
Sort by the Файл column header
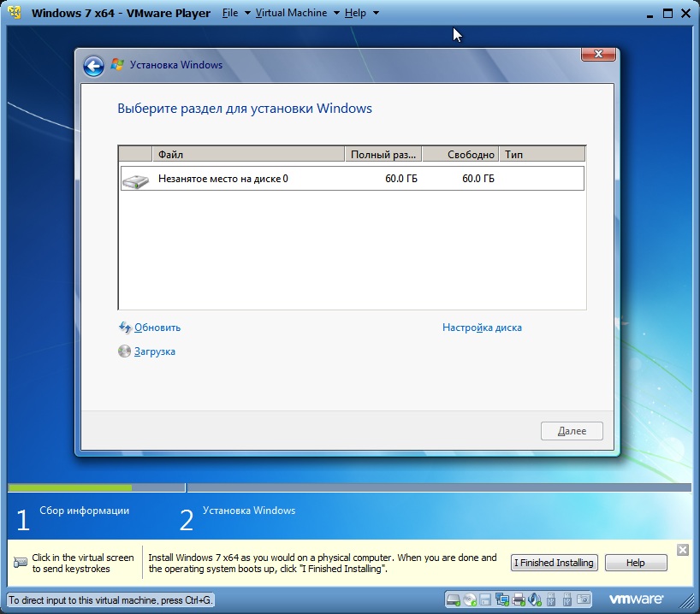pos(248,155)
